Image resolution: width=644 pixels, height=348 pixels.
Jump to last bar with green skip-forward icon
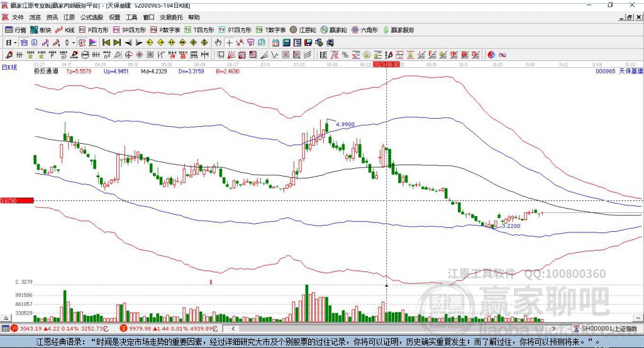click(x=117, y=43)
